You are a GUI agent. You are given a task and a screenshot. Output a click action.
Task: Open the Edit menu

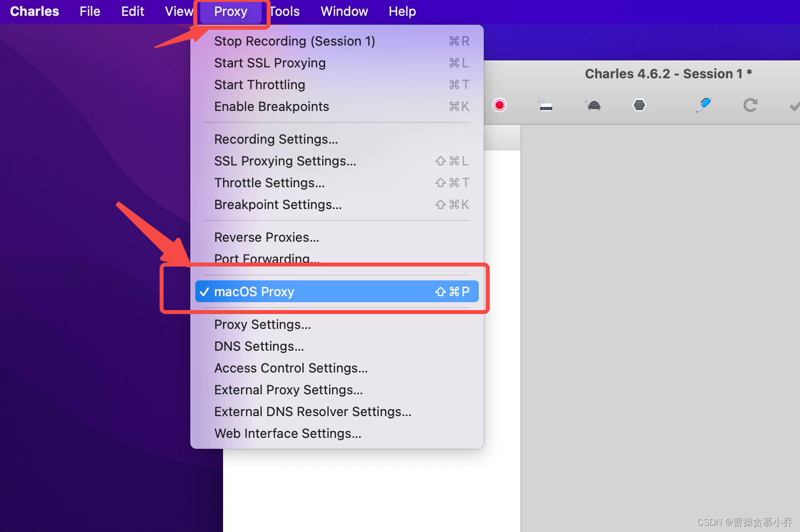pyautogui.click(x=132, y=11)
